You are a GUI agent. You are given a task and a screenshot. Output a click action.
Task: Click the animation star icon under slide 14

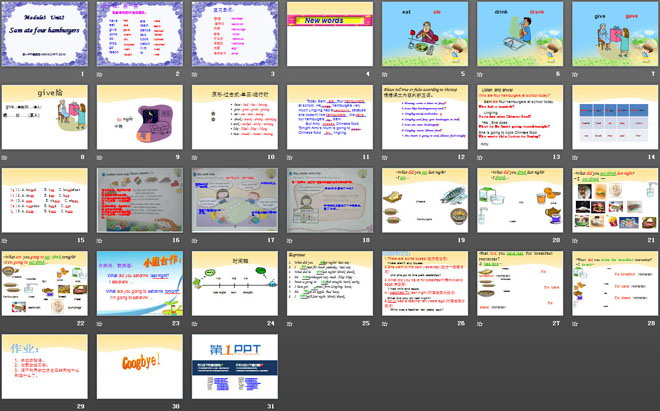coord(575,157)
